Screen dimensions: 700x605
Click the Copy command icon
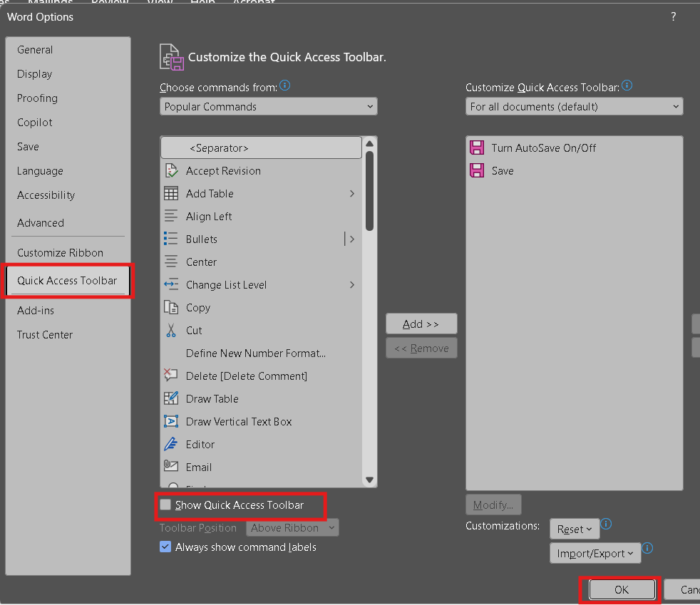pyautogui.click(x=171, y=307)
